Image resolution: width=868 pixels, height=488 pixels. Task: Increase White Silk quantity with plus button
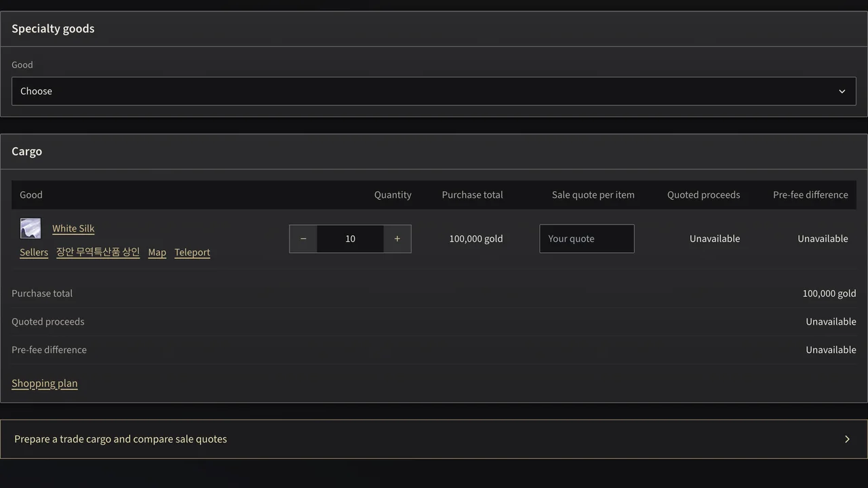(397, 239)
